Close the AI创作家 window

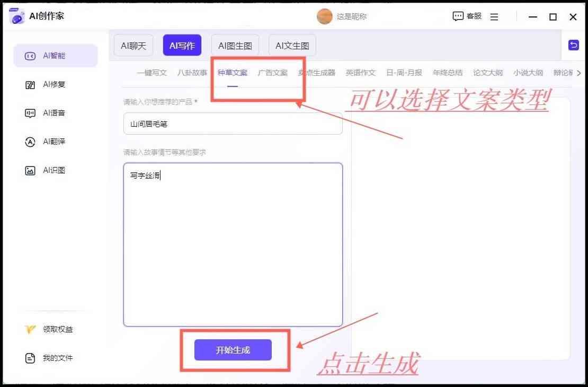point(573,17)
